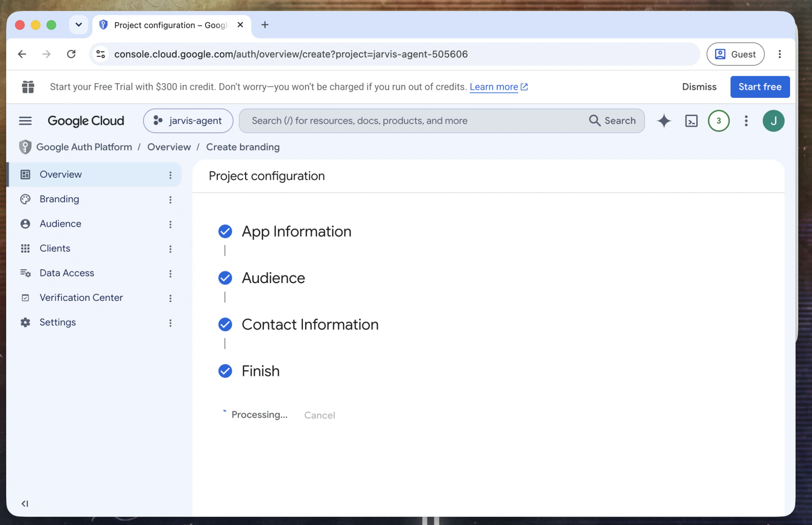Viewport: 812px width, 525px height.
Task: Open more options for Branding item
Action: (171, 200)
